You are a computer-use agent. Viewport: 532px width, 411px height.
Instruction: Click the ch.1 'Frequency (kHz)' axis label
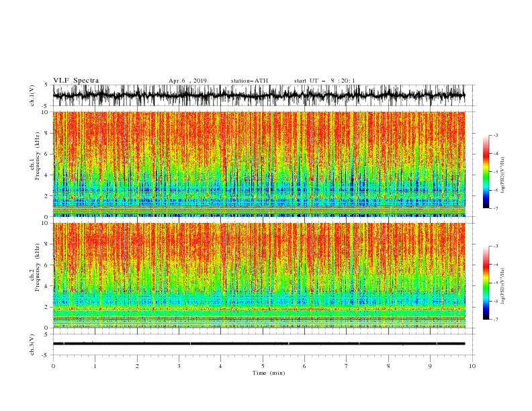[38, 155]
